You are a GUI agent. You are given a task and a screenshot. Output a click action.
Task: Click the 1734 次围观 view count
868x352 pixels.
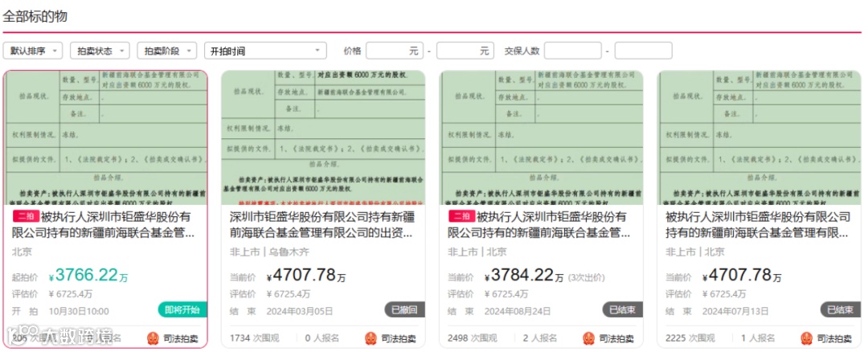pyautogui.click(x=253, y=338)
